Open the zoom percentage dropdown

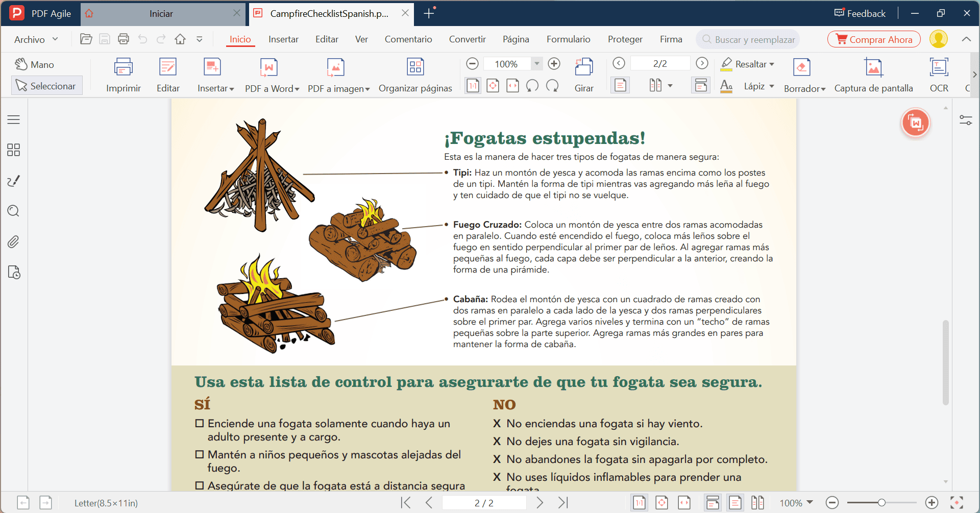click(536, 63)
